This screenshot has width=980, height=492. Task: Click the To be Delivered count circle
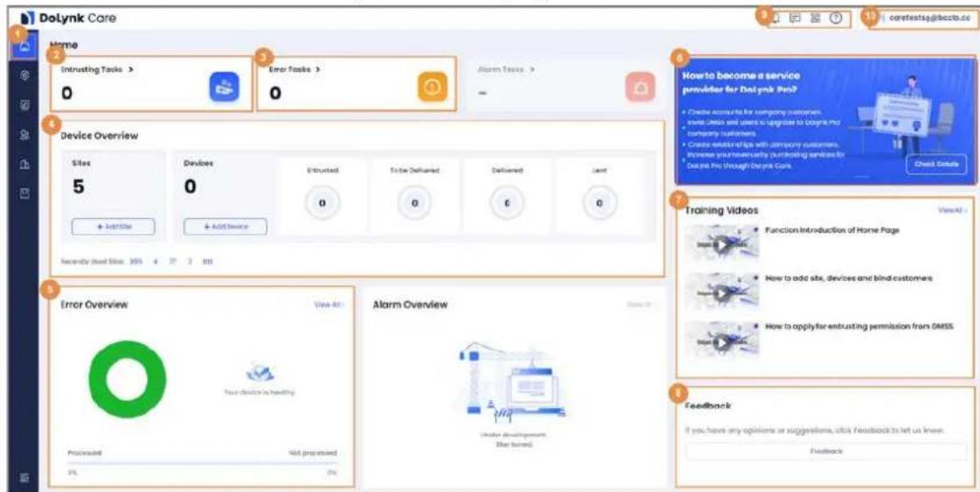coord(415,202)
